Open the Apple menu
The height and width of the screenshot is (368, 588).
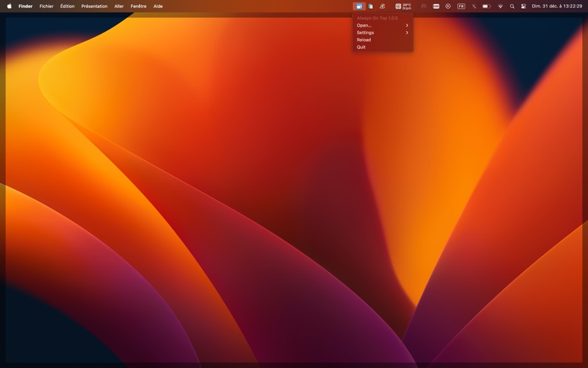pyautogui.click(x=9, y=6)
